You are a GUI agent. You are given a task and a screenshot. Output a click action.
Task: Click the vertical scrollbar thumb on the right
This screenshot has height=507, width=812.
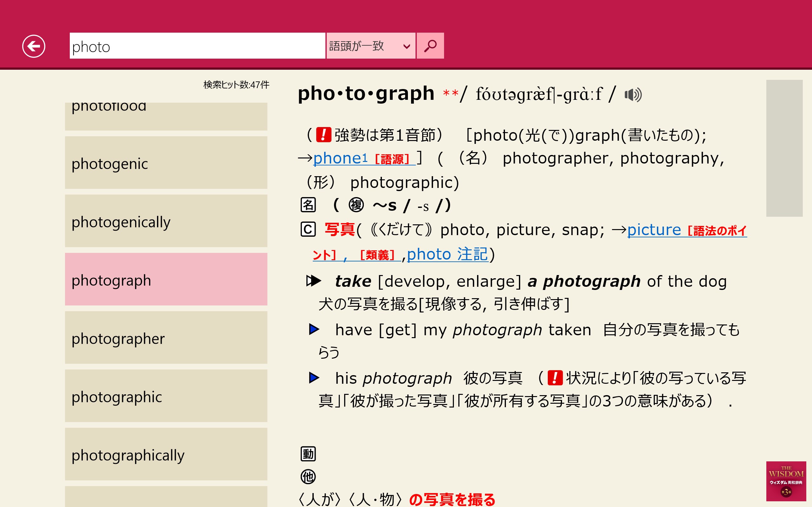coord(784,148)
